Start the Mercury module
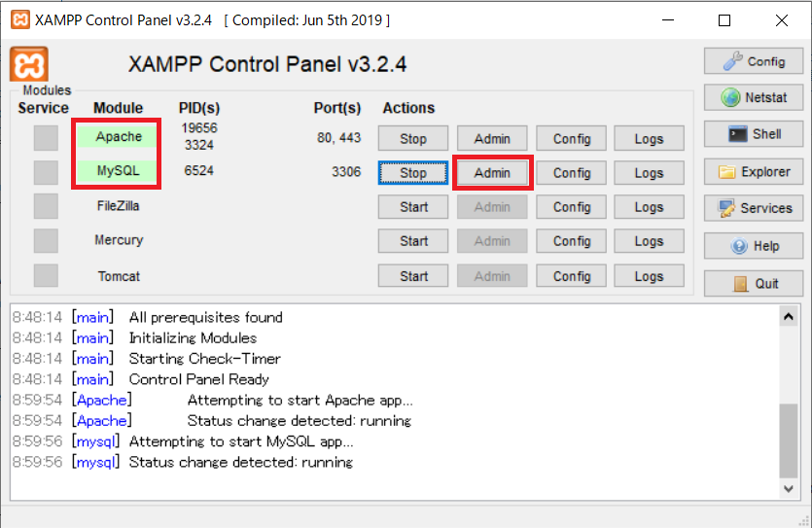 (413, 241)
